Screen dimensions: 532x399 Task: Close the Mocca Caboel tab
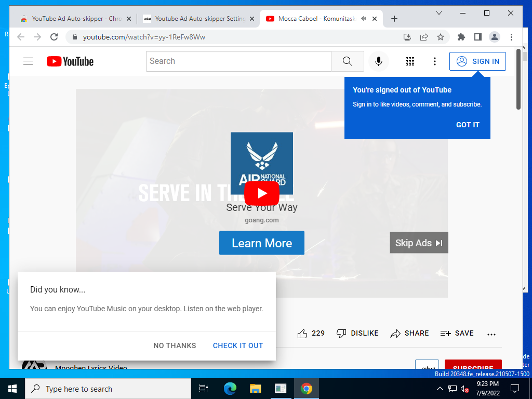click(375, 19)
